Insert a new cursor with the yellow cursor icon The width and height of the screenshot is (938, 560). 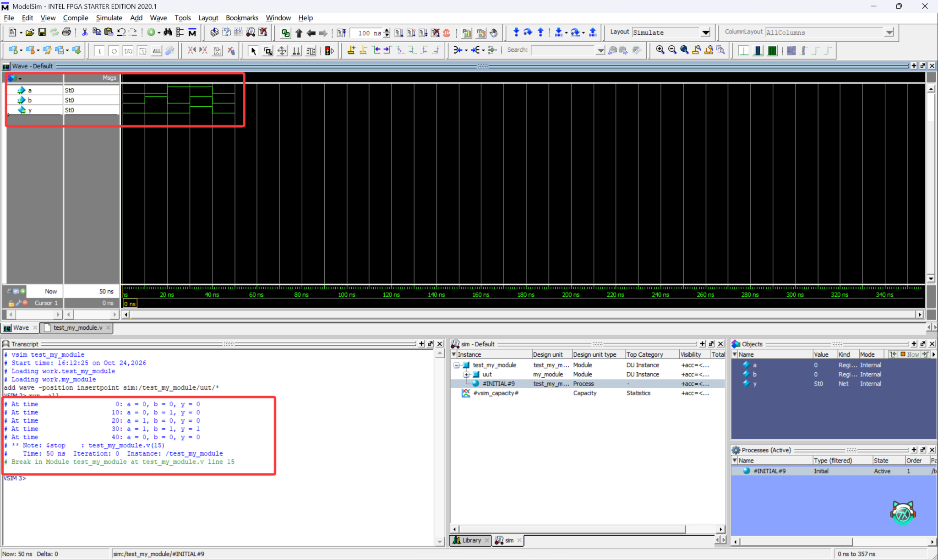point(351,50)
